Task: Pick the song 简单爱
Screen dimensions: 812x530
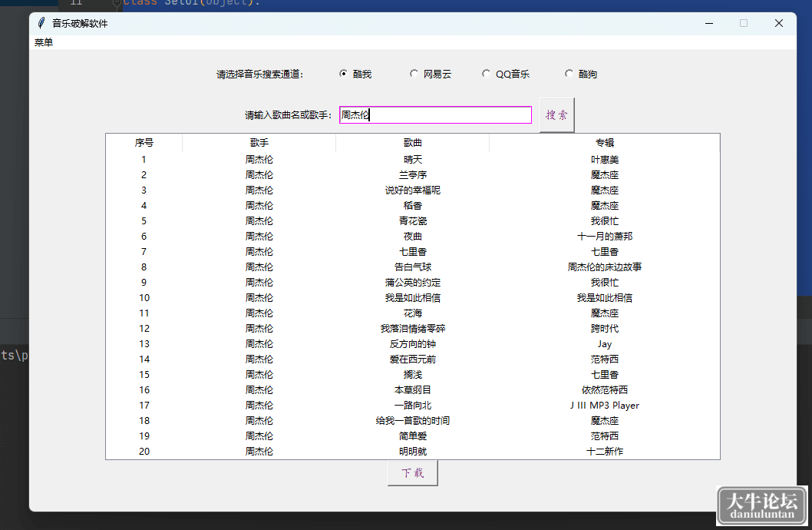Action: coord(413,436)
